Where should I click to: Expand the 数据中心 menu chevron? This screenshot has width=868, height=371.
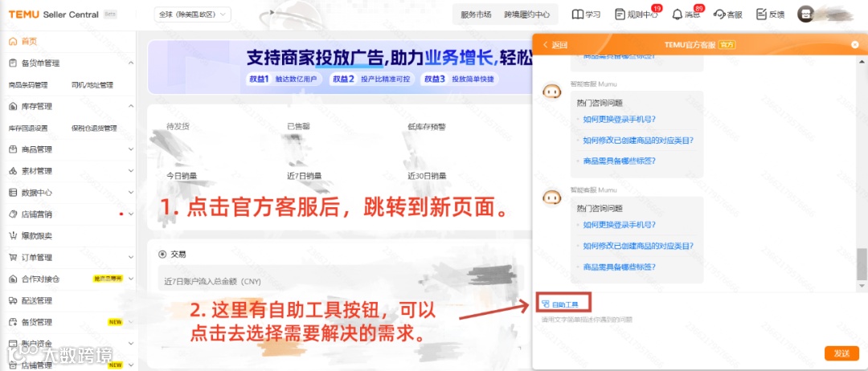tap(131, 193)
